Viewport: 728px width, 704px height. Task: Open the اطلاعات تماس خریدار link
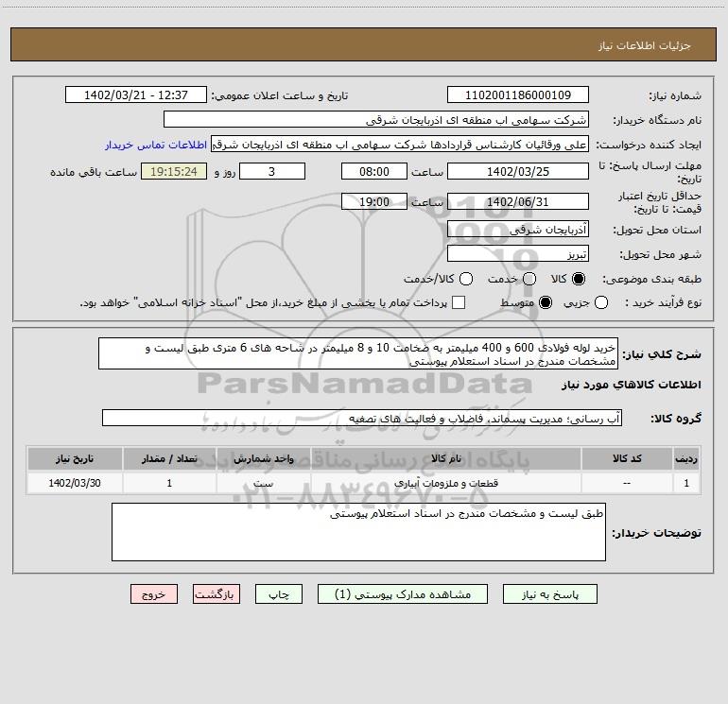point(156,145)
